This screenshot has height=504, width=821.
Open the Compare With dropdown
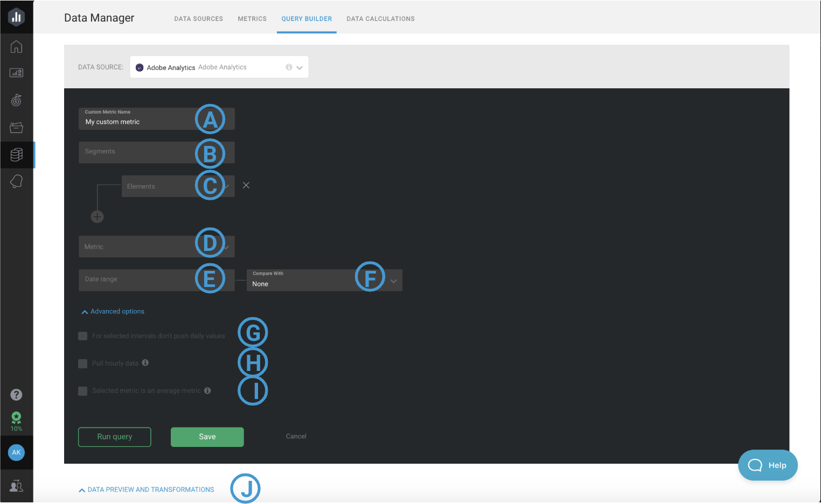point(324,280)
